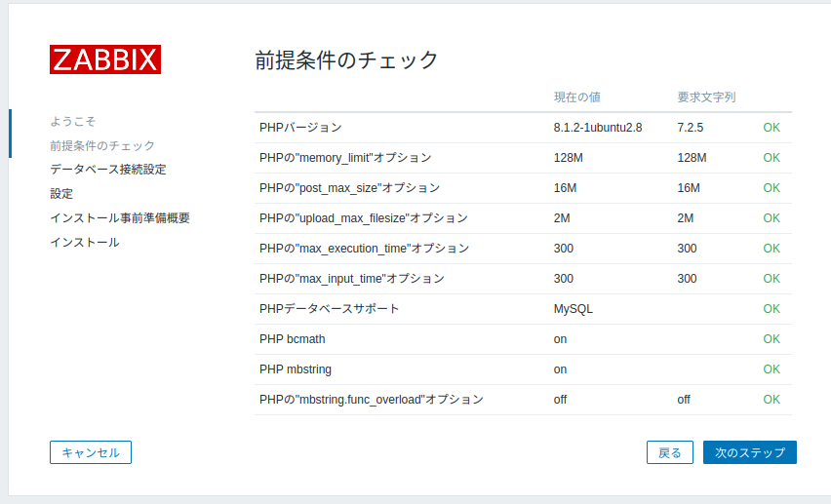Click the mbstring.func_overload option row

click(x=523, y=400)
